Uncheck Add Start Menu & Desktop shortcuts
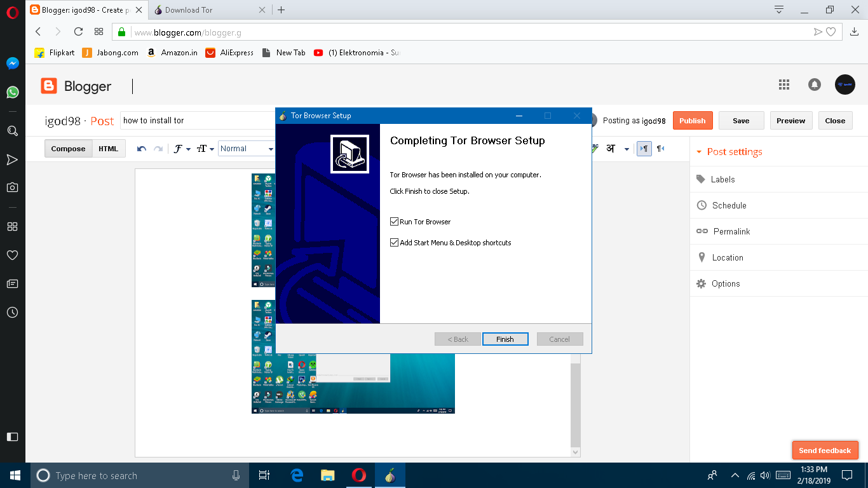This screenshot has height=488, width=868. [x=394, y=242]
